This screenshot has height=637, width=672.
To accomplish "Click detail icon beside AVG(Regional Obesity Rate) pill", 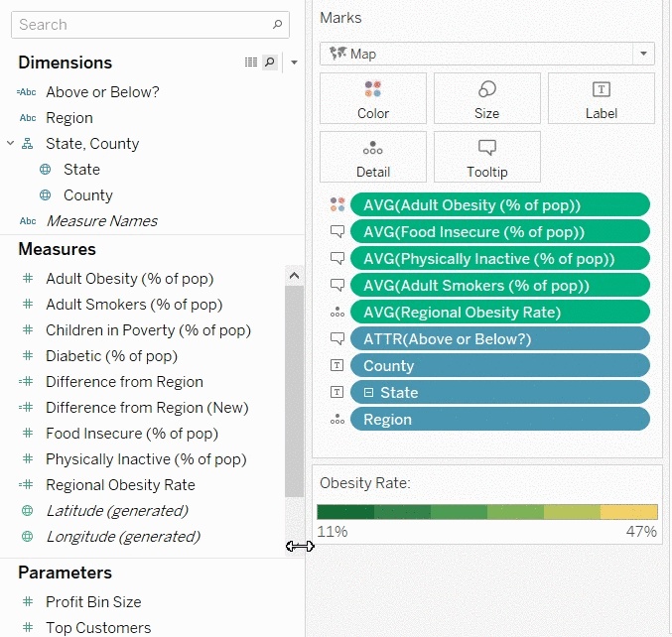I will point(337,312).
